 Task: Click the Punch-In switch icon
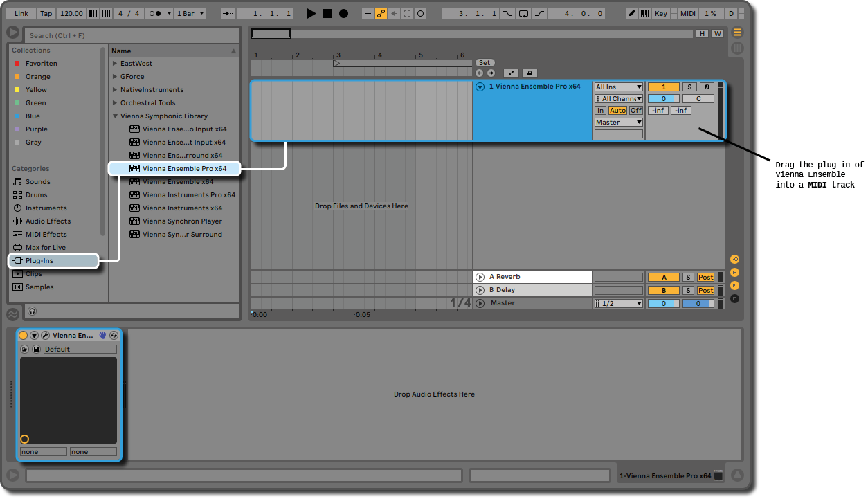[x=508, y=13]
